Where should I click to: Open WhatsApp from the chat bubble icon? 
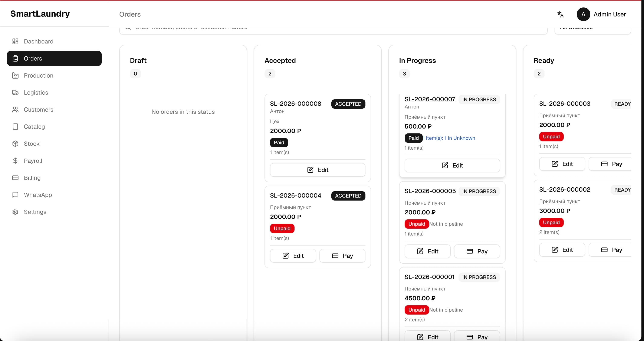(x=15, y=195)
